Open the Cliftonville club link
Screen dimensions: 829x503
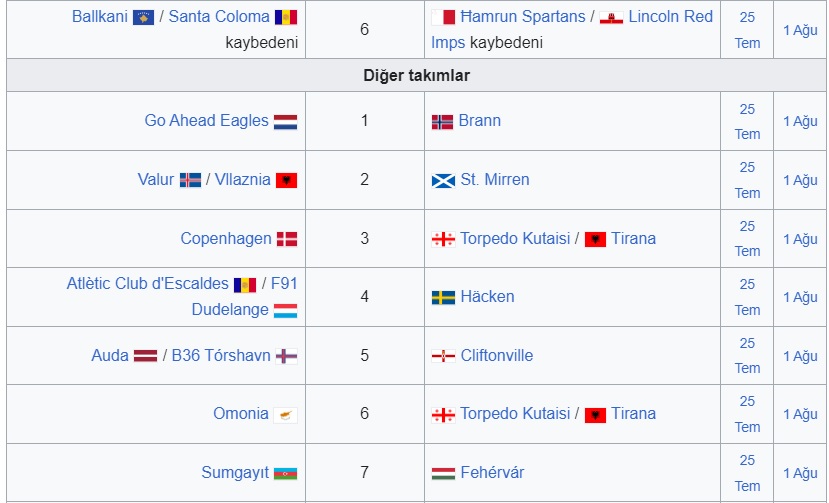point(496,355)
